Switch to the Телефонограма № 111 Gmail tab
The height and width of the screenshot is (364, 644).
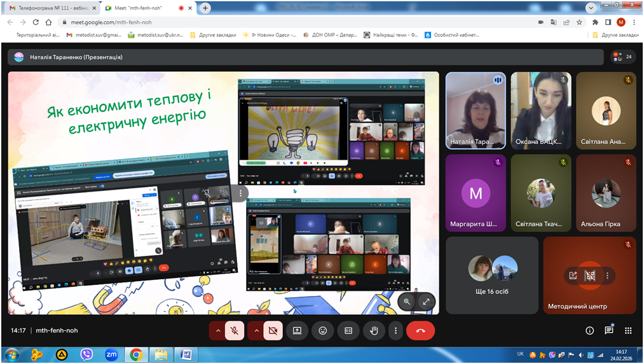[48, 8]
